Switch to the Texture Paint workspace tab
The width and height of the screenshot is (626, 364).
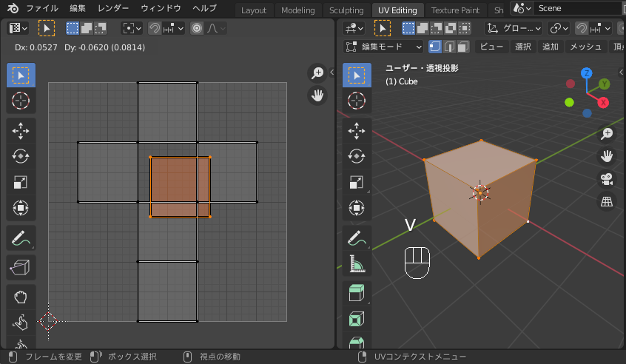coord(455,10)
